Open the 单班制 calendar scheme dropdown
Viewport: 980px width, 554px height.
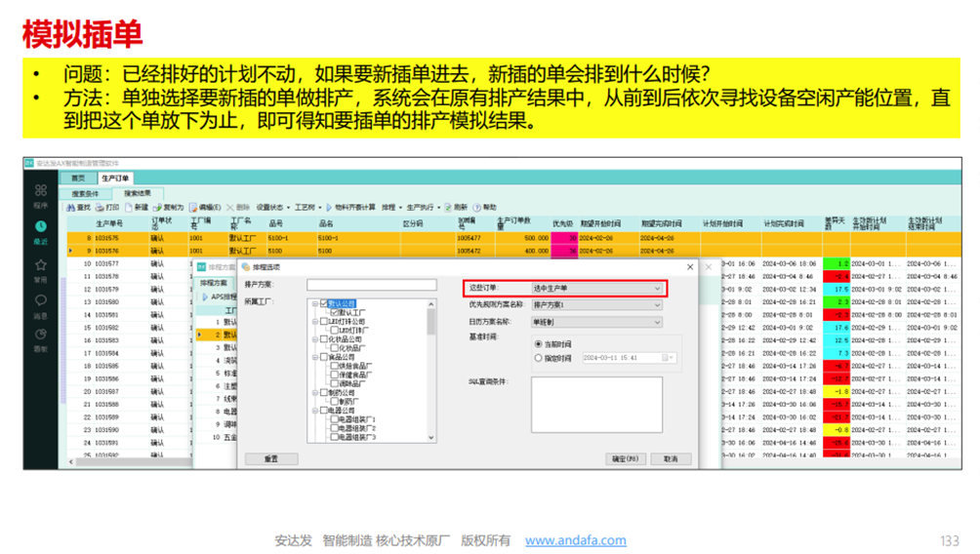coord(596,322)
